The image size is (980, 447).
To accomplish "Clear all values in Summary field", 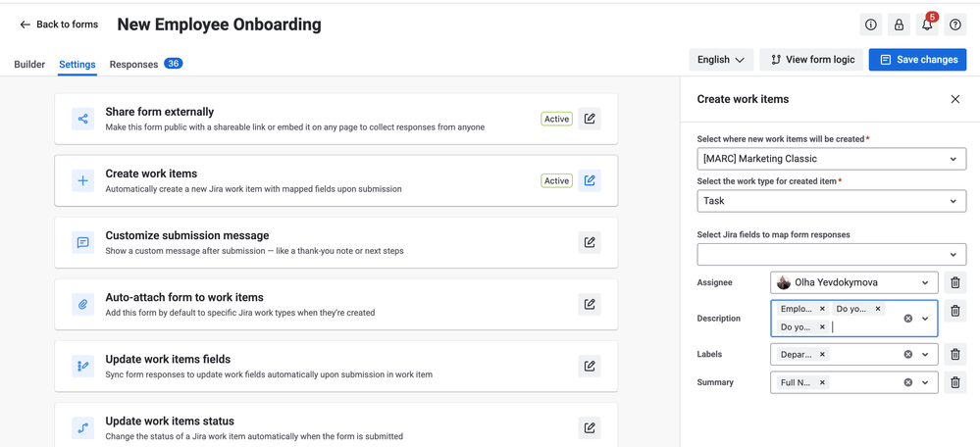I will click(908, 382).
